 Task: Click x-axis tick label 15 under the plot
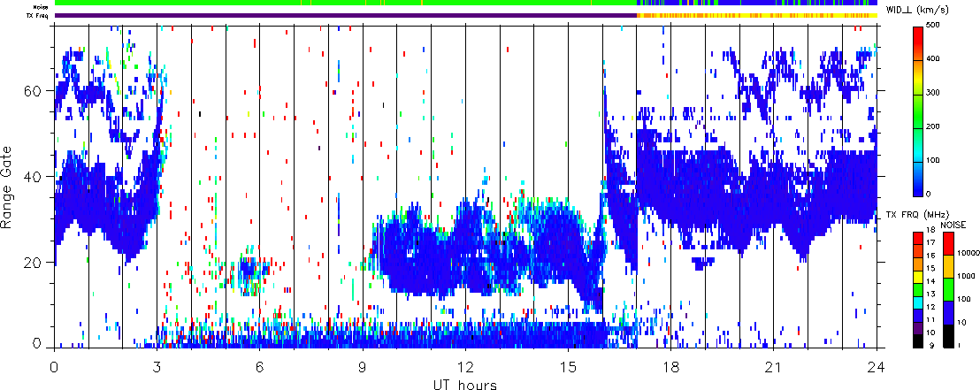pyautogui.click(x=568, y=367)
